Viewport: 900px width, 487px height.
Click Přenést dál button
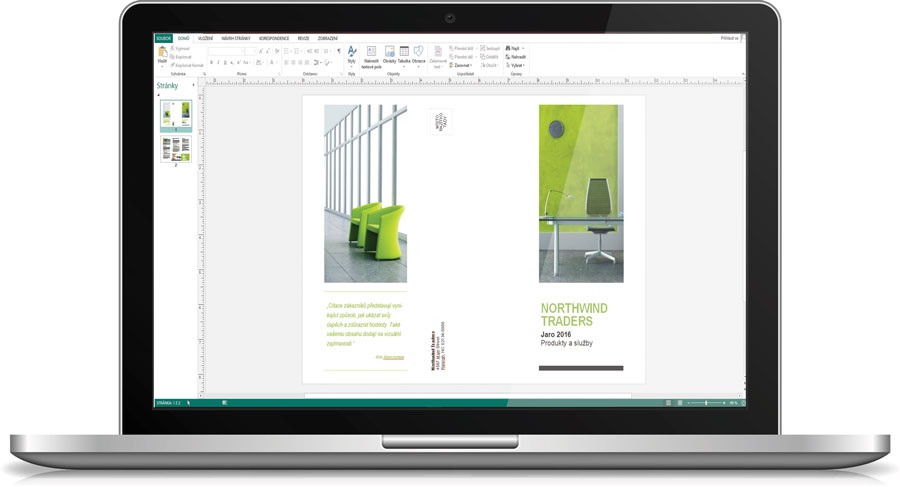(463, 57)
